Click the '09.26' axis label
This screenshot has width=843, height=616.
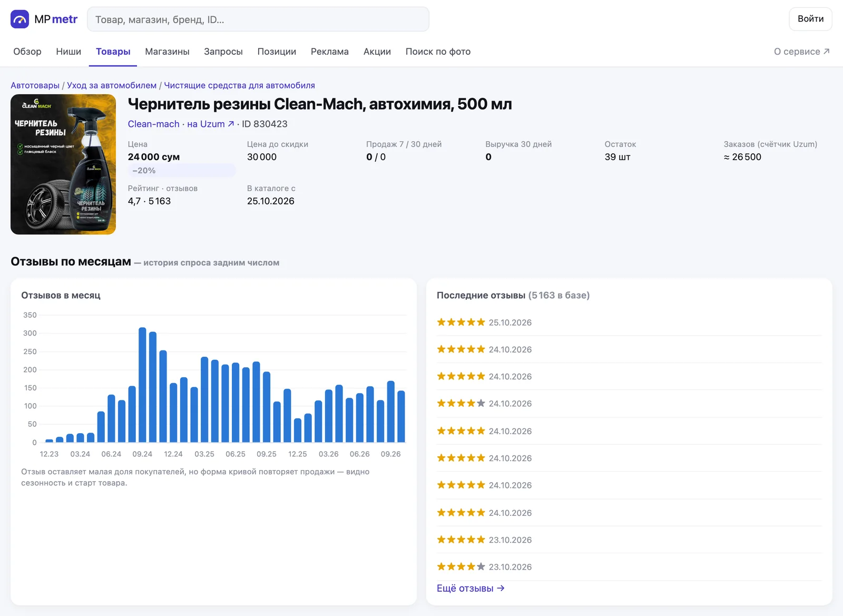pyautogui.click(x=390, y=454)
